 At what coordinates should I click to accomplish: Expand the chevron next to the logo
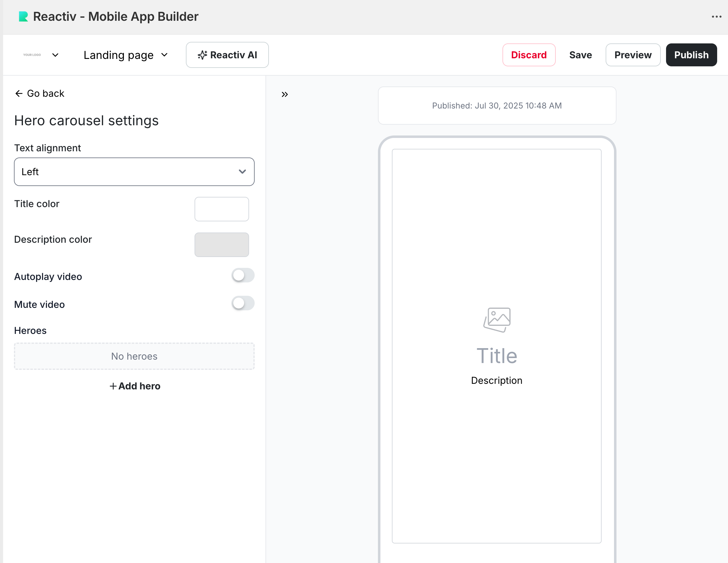[x=55, y=55]
